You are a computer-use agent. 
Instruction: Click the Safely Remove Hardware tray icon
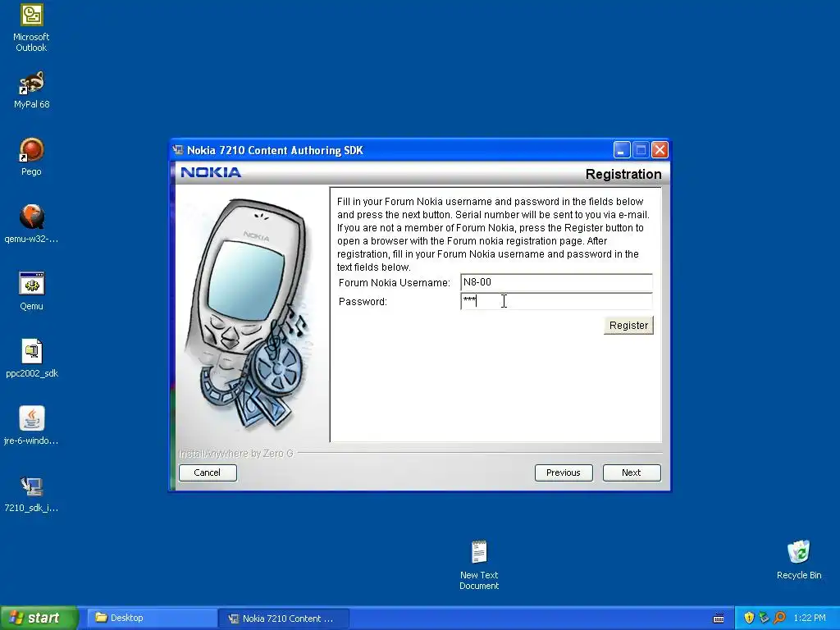764,618
